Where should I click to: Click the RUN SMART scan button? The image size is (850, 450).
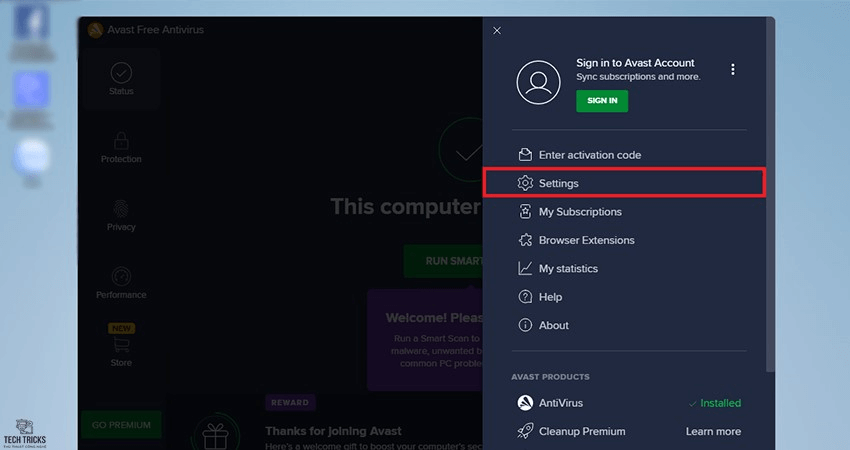443,261
